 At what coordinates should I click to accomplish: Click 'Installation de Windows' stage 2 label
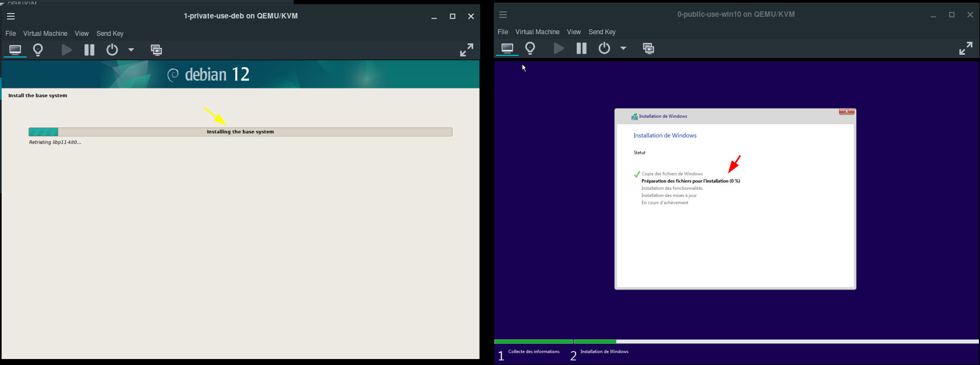pyautogui.click(x=604, y=351)
